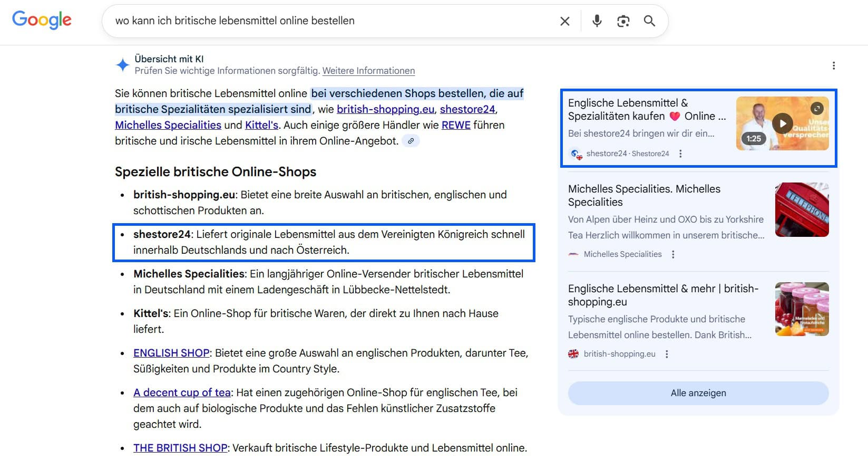Viewport: 868px width, 460px height.
Task: Click the bold 'british-shopping.eu' list entry
Action: tap(184, 195)
